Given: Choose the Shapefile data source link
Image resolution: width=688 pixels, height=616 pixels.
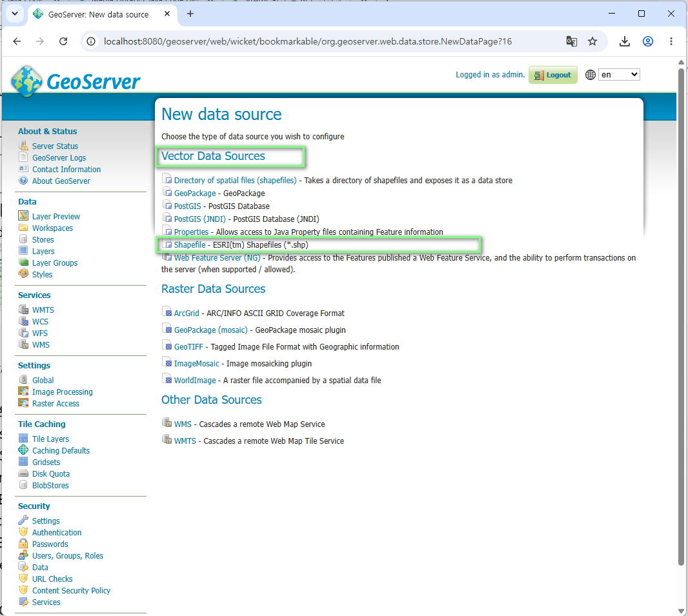Looking at the screenshot, I should (x=190, y=244).
